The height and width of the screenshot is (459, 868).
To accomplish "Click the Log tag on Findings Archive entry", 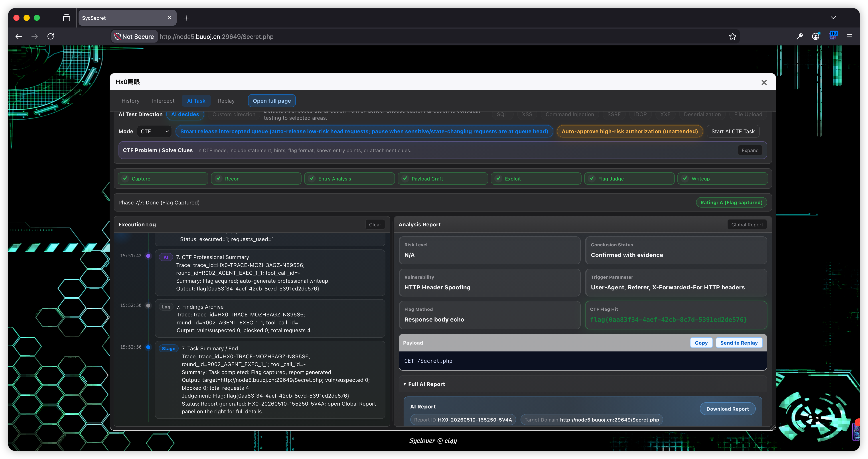I will coord(166,307).
